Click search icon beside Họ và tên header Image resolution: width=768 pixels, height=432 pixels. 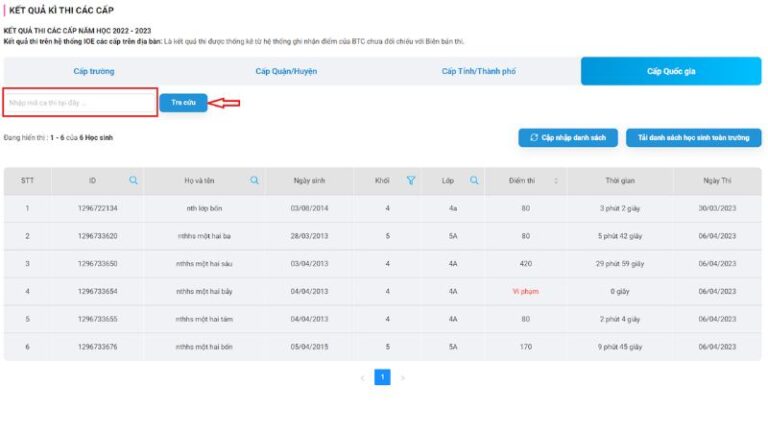255,181
